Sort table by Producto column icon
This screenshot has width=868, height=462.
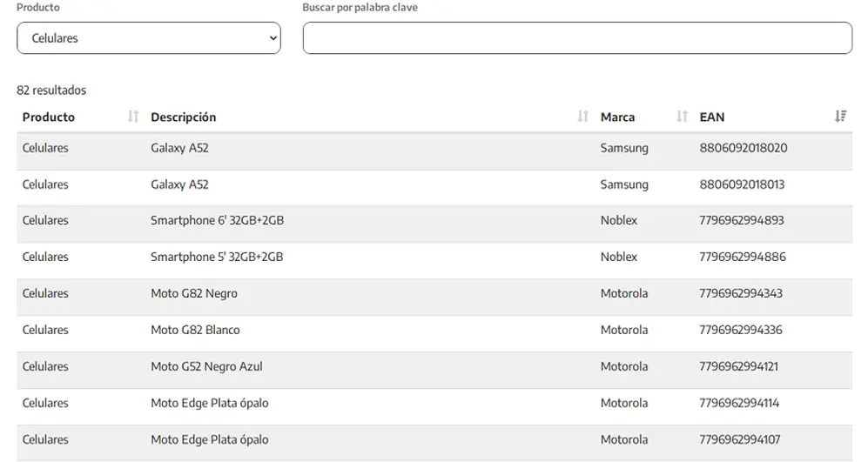click(133, 117)
